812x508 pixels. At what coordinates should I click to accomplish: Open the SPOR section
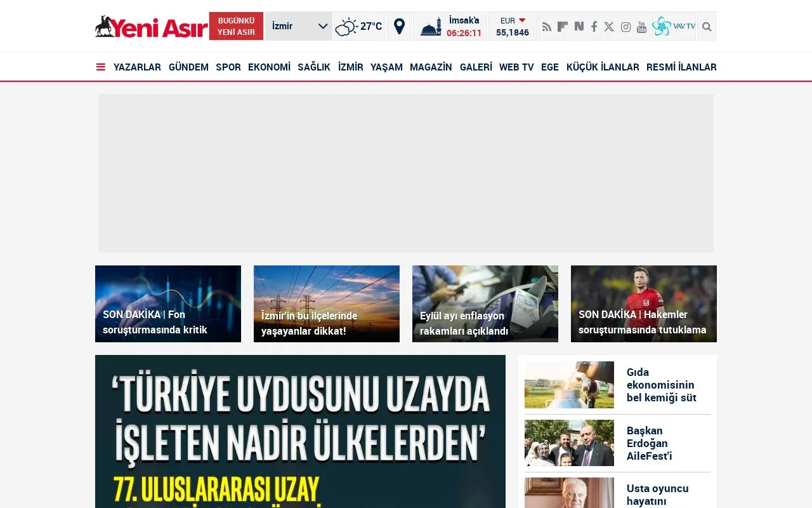tap(228, 67)
